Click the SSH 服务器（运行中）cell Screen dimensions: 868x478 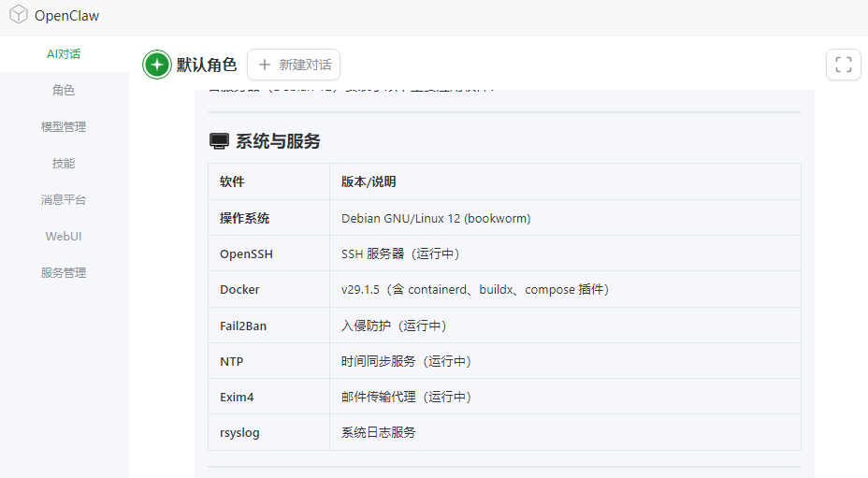point(565,253)
